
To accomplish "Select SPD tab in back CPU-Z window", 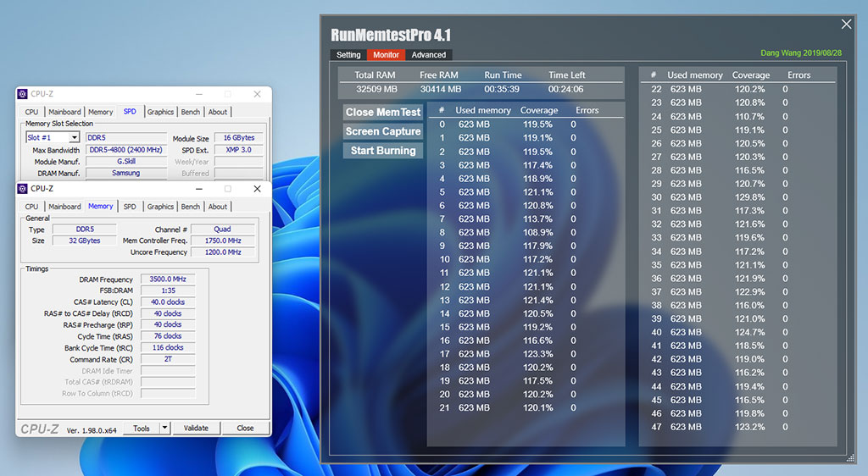I will 130,111.
